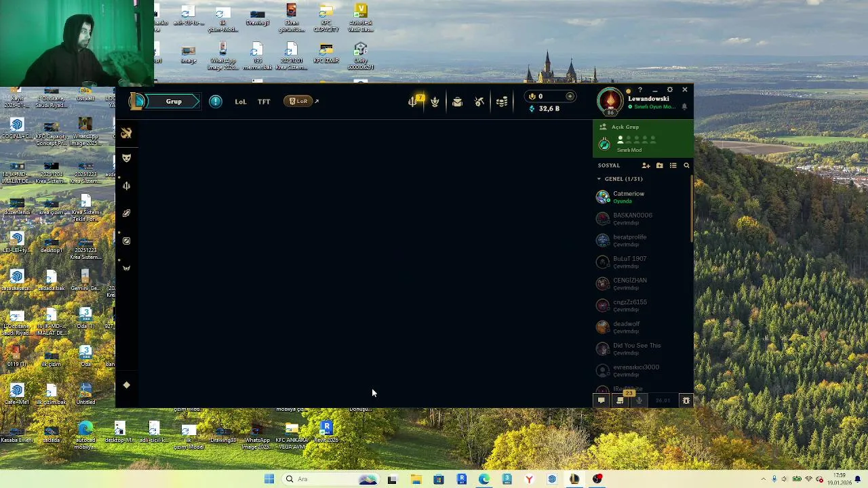Image resolution: width=868 pixels, height=488 pixels.
Task: Select friend Did You See This
Action: pyautogui.click(x=642, y=349)
